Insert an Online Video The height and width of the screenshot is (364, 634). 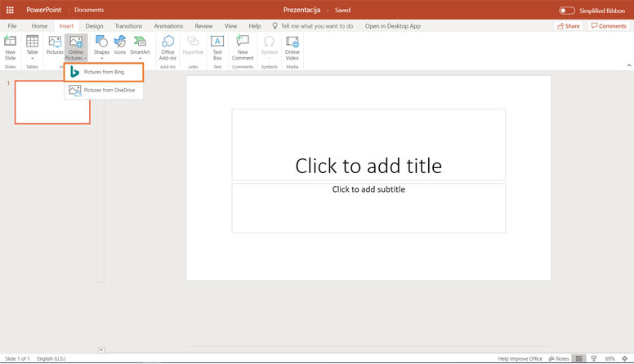[x=292, y=47]
